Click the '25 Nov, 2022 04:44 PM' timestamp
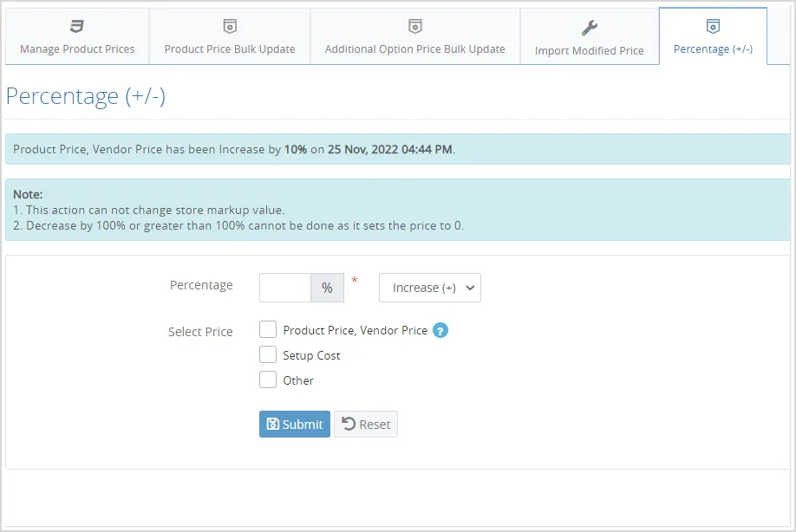Screen dimensions: 796x532 click(x=389, y=149)
